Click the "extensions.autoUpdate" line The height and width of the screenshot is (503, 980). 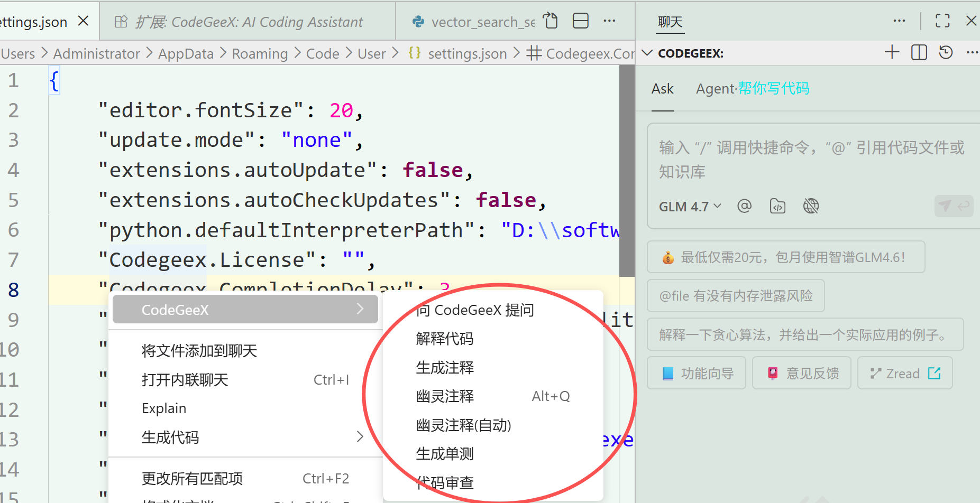point(286,170)
